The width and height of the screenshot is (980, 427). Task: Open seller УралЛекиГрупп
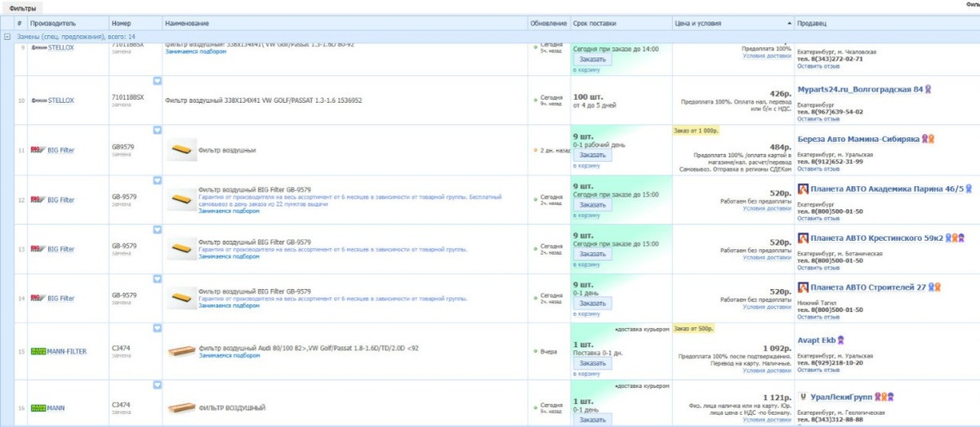point(840,396)
